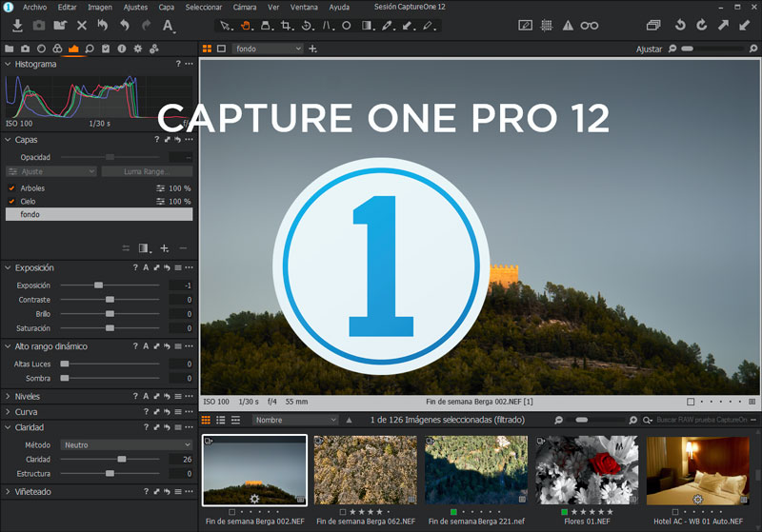Toggle color tag box under Berga 002.NEF
The height and width of the screenshot is (532, 762).
click(232, 511)
